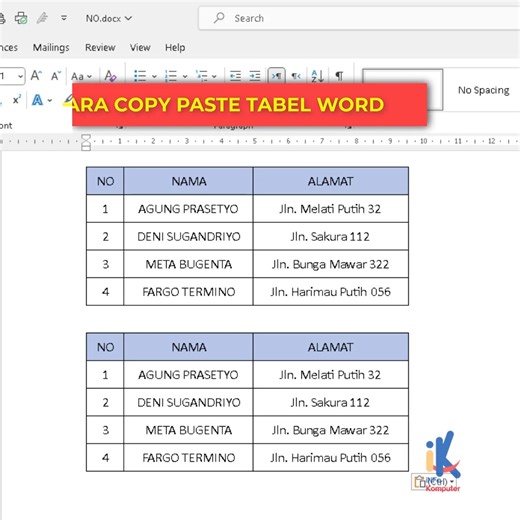Click Decrease Font Size icon
This screenshot has width=520, height=520.
coord(56,76)
